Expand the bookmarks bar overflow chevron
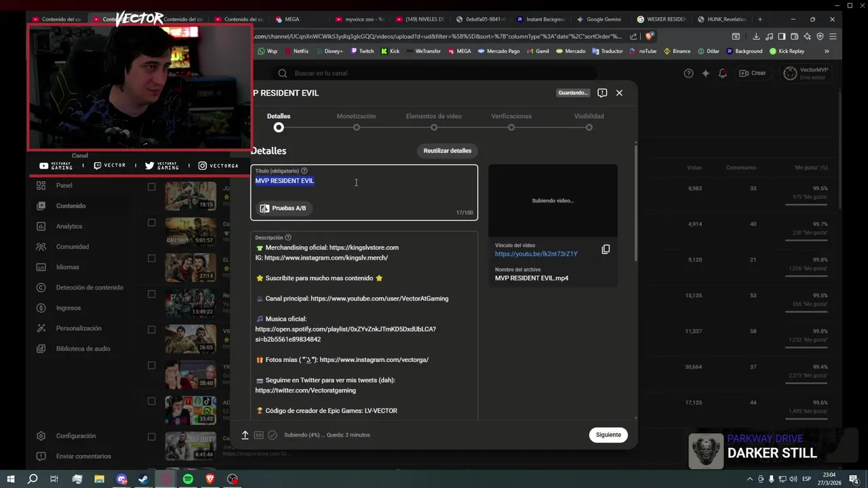Viewport: 868px width, 488px height. coord(827,51)
